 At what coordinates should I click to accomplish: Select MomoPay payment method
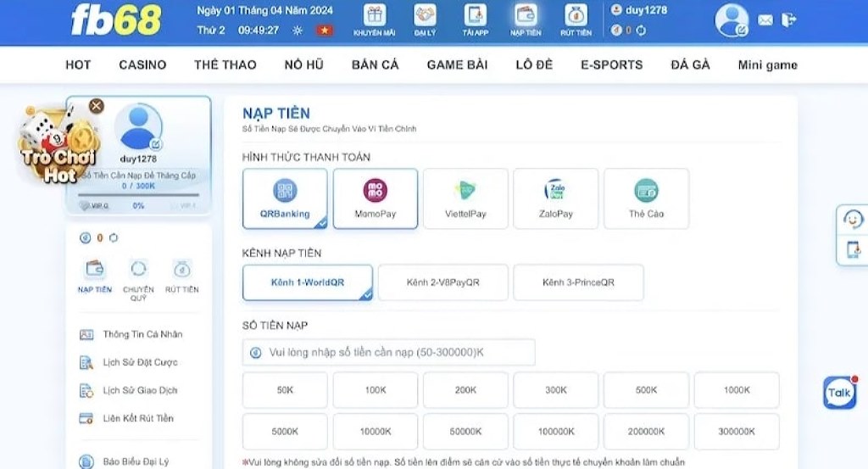point(376,198)
